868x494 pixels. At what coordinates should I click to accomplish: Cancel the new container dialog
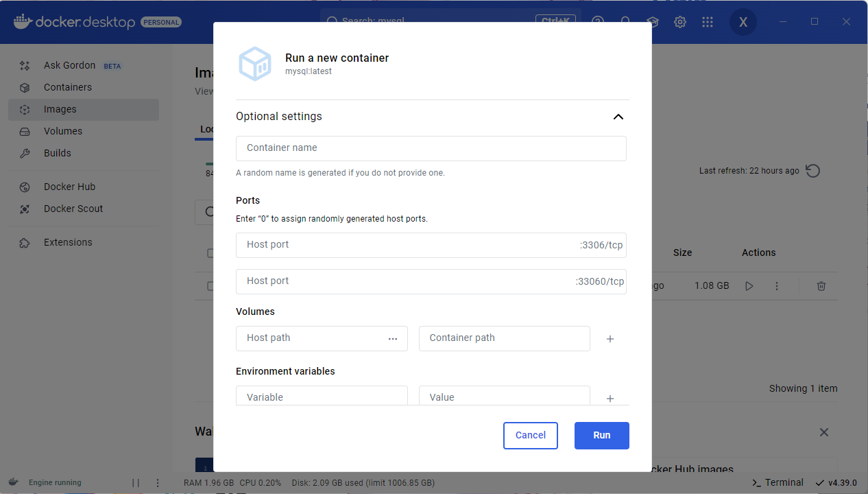(530, 435)
